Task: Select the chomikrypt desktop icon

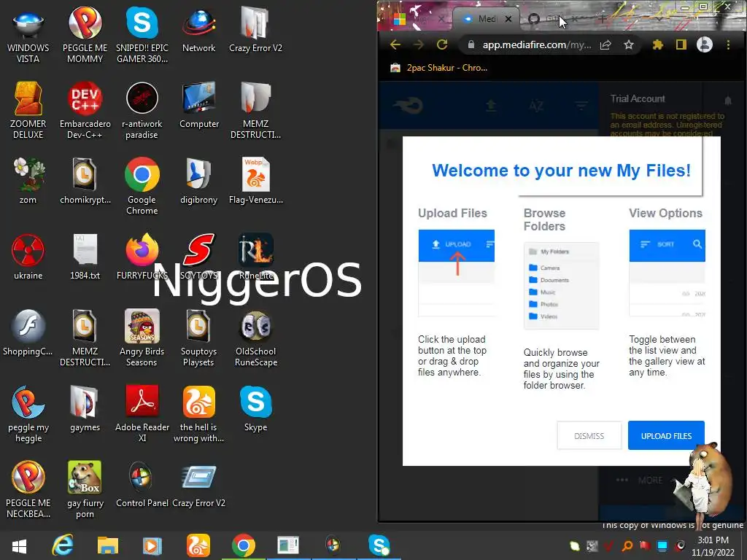Action: coord(85,181)
